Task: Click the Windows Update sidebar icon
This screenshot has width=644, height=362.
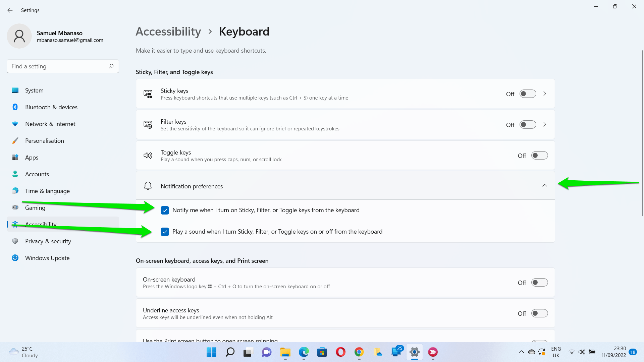Action: (x=15, y=258)
